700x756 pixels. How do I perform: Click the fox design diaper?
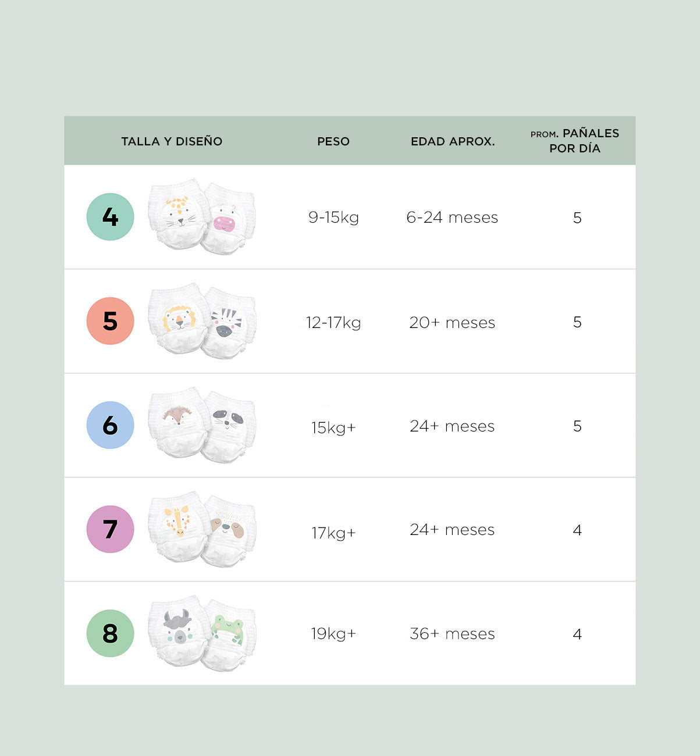click(x=176, y=422)
